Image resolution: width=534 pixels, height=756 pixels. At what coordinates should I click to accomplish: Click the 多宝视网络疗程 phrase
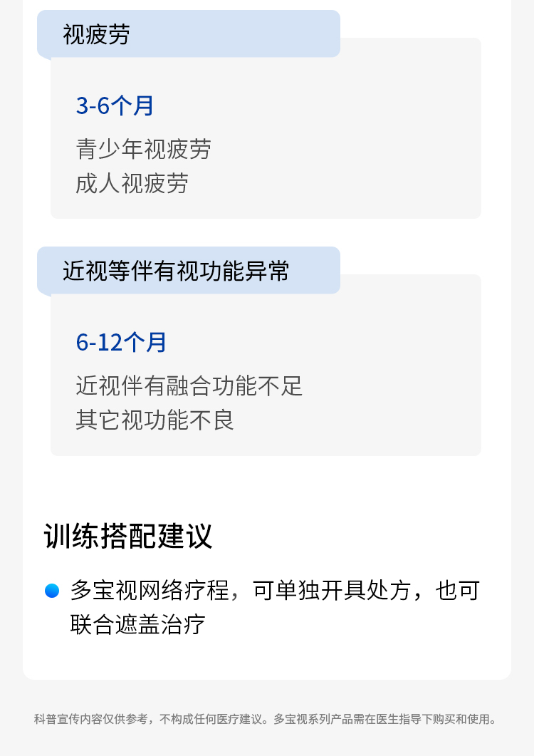click(x=150, y=591)
